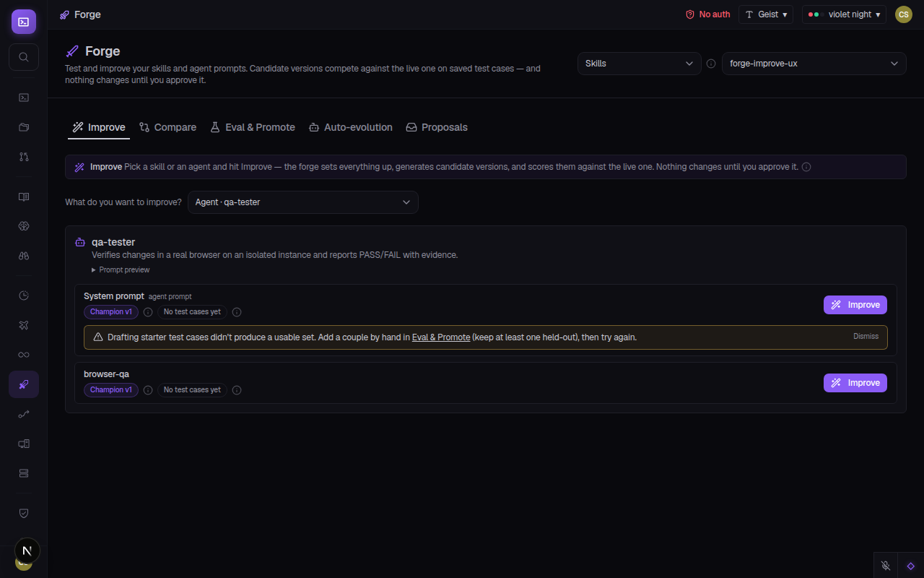Open the route path icon in the sidebar
Image resolution: width=924 pixels, height=578 pixels.
24,414
